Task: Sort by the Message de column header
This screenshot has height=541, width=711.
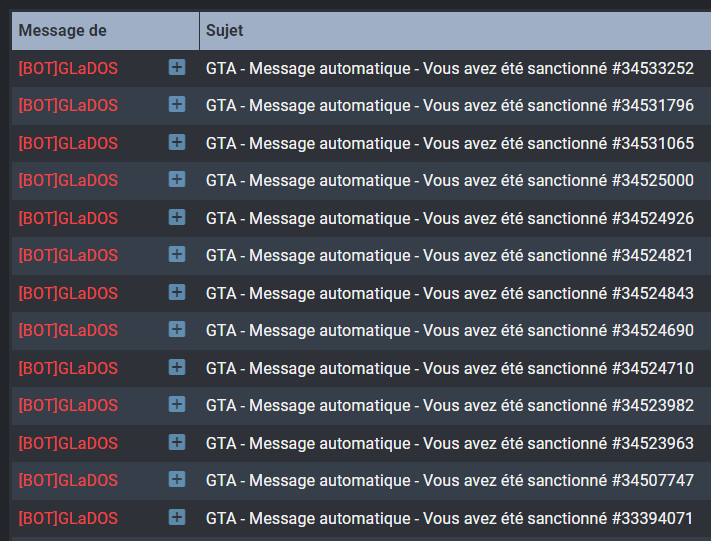Action: (62, 31)
